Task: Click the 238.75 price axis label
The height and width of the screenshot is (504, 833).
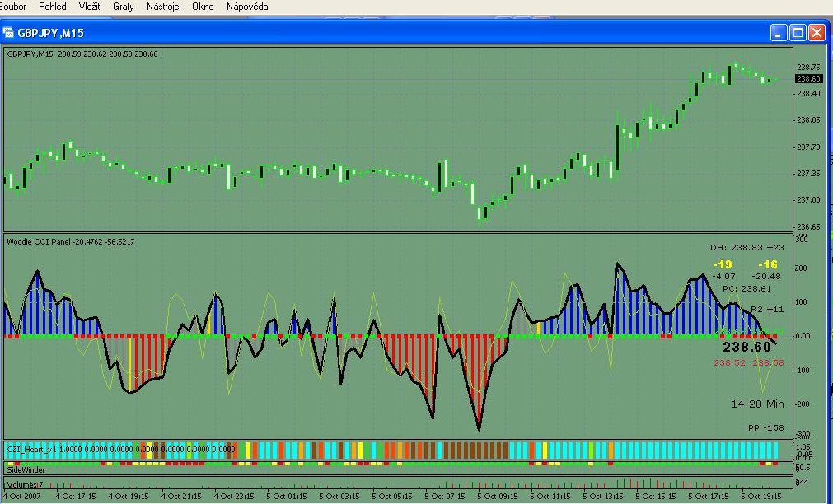Action: pyautogui.click(x=808, y=67)
